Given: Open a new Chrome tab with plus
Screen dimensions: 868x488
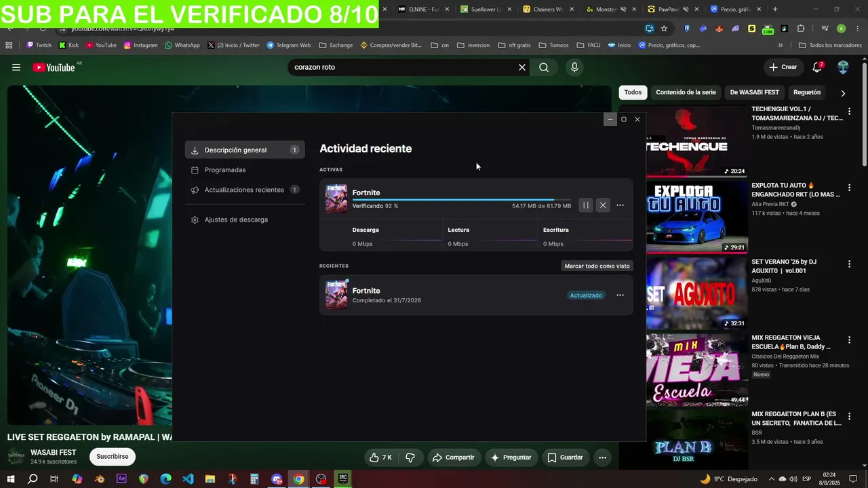Looking at the screenshot, I should pyautogui.click(x=775, y=9).
